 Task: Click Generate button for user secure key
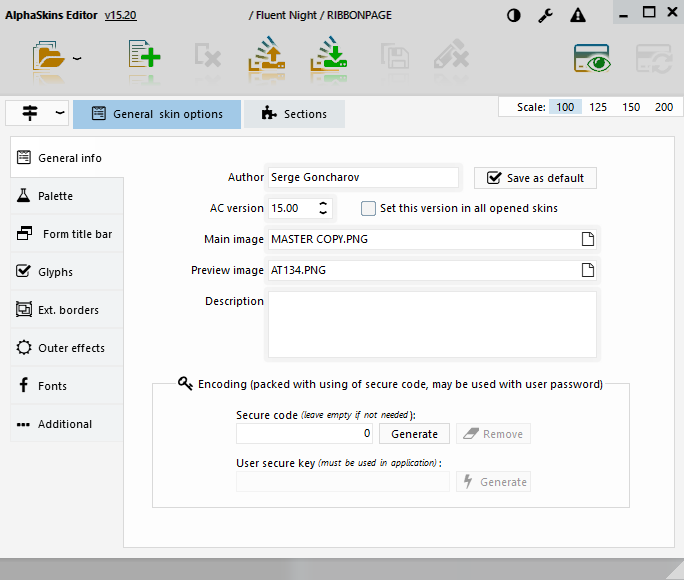(x=493, y=482)
